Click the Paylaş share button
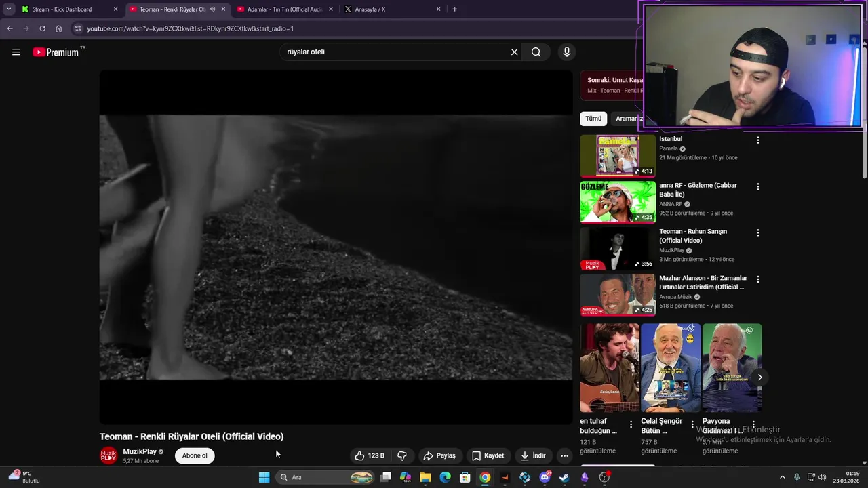Image resolution: width=868 pixels, height=488 pixels. coord(439,455)
